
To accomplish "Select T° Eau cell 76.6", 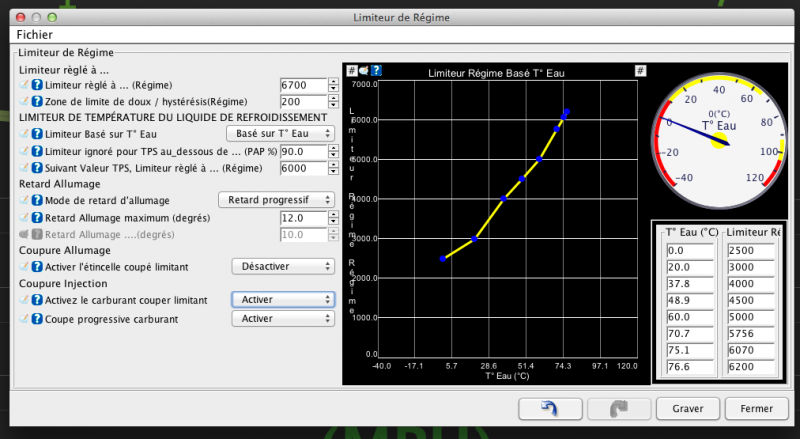I will tap(690, 367).
